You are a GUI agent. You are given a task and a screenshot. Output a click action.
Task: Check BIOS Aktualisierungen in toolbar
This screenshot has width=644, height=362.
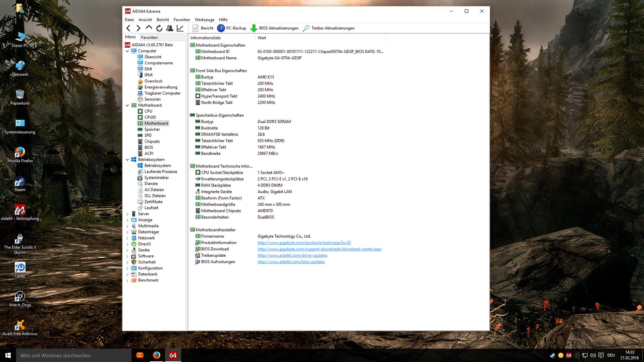274,28
